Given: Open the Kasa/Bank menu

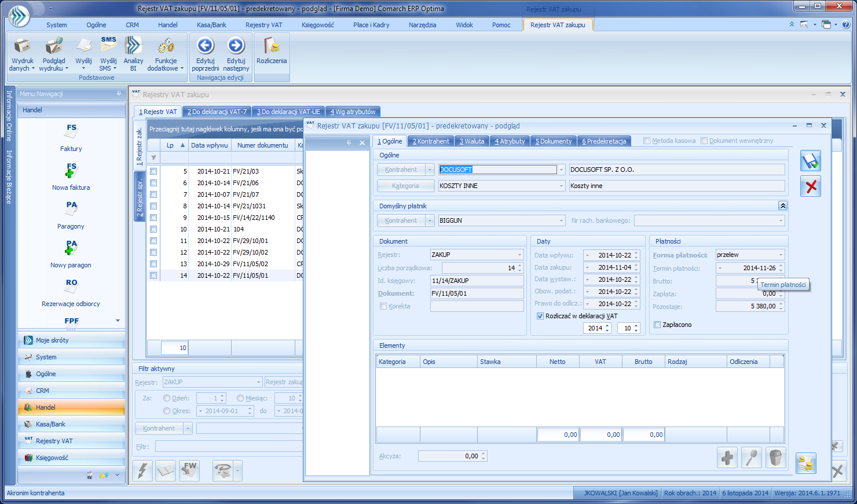Looking at the screenshot, I should point(211,25).
